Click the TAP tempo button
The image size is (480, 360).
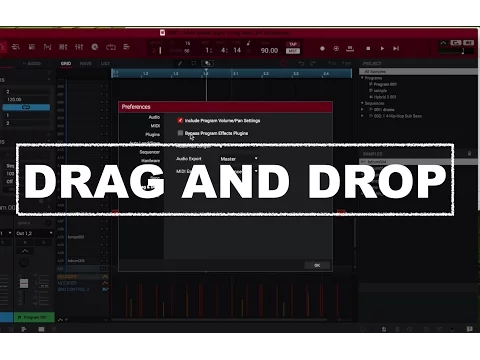(x=293, y=44)
